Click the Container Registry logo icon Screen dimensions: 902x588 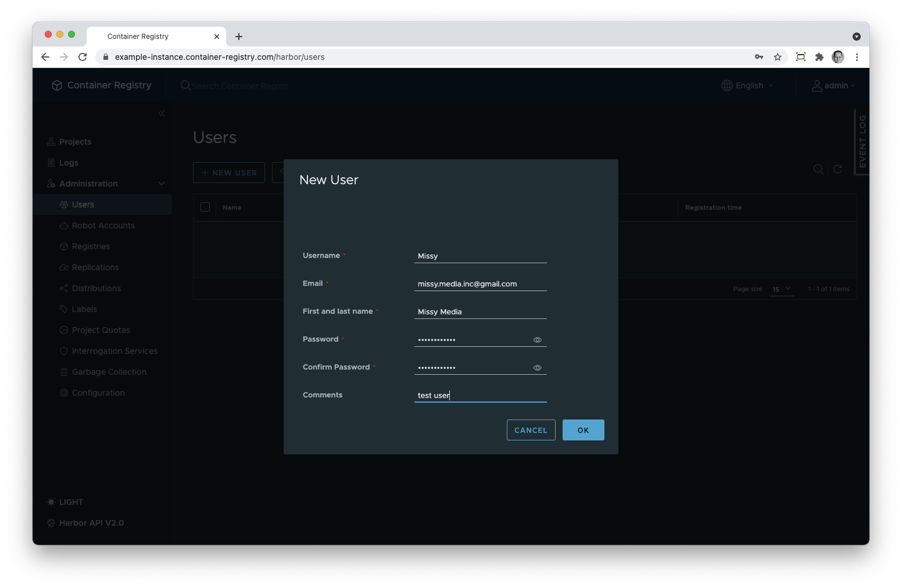pyautogui.click(x=56, y=85)
